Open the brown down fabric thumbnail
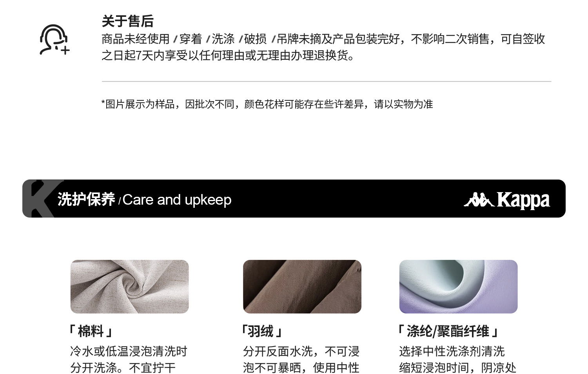Screen dimensions: 588x374 (x=302, y=287)
